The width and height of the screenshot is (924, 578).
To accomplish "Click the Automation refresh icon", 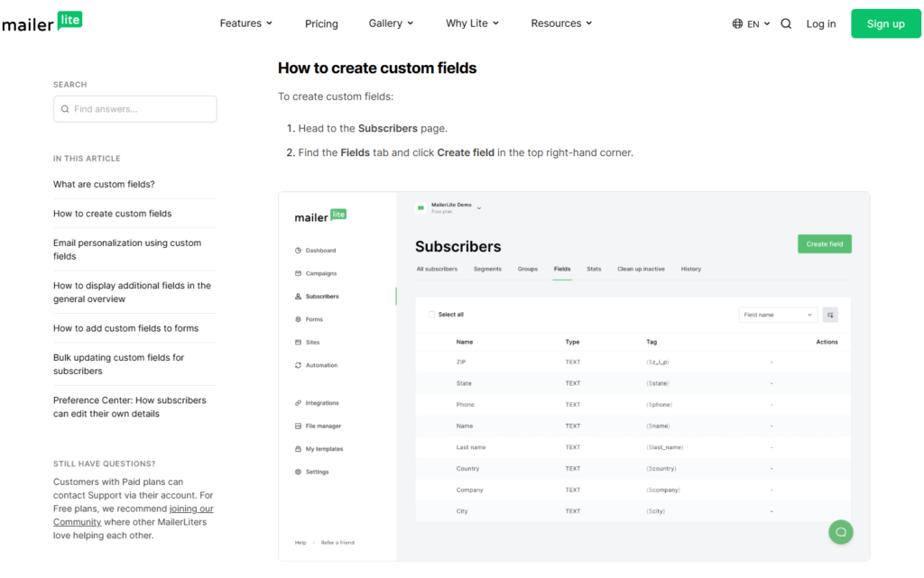I will [x=298, y=365].
